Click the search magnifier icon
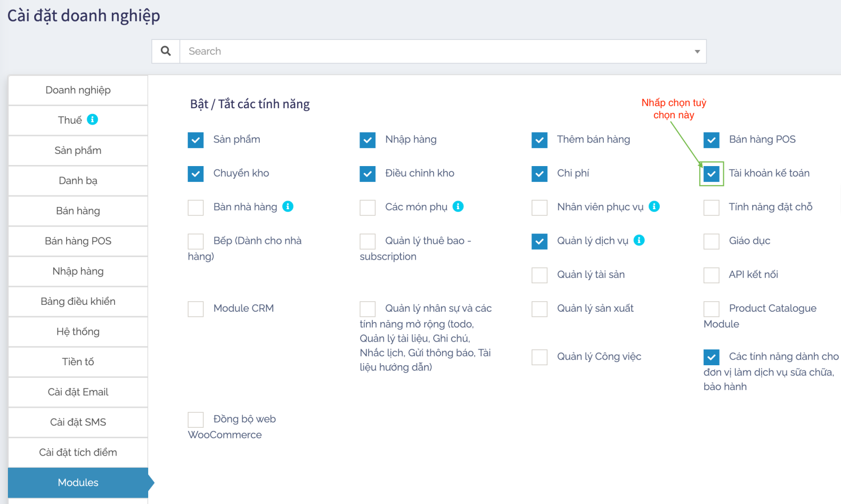841x504 pixels. [x=166, y=51]
